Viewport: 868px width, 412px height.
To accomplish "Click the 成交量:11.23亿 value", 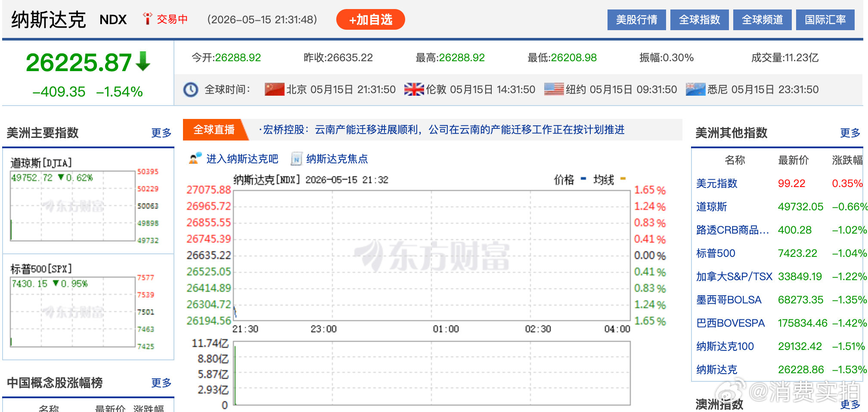I will 785,58.
